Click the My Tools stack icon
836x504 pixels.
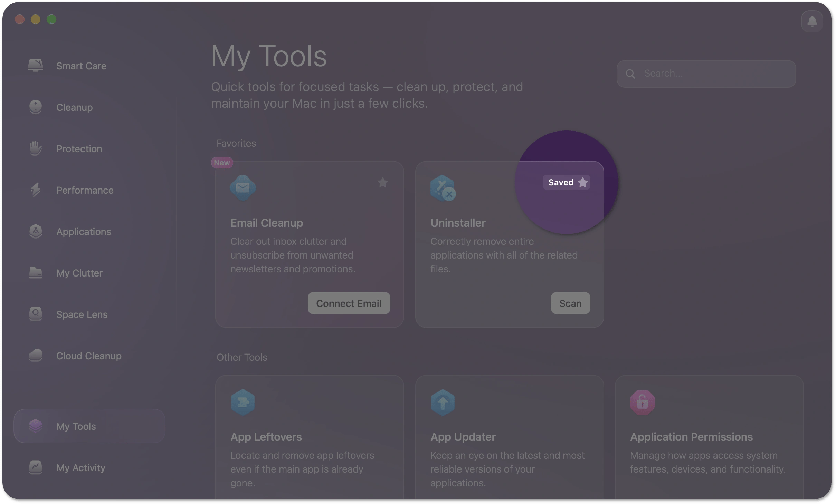click(36, 426)
